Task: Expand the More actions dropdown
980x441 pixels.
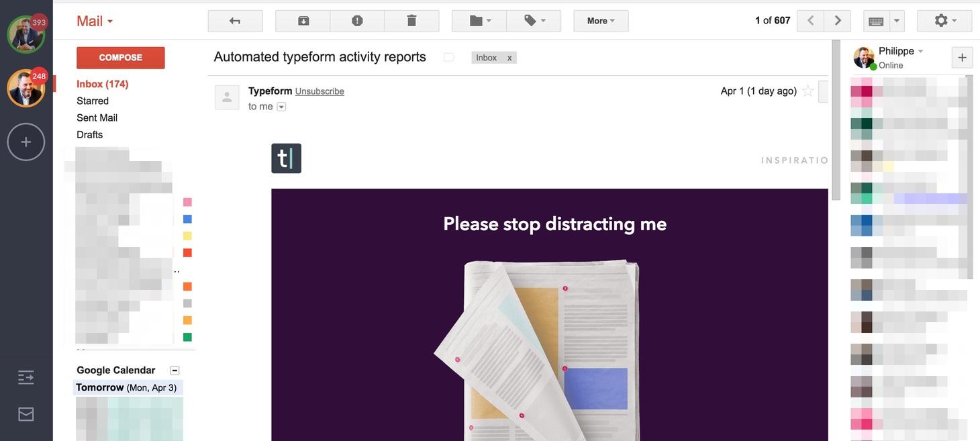Action: tap(601, 21)
